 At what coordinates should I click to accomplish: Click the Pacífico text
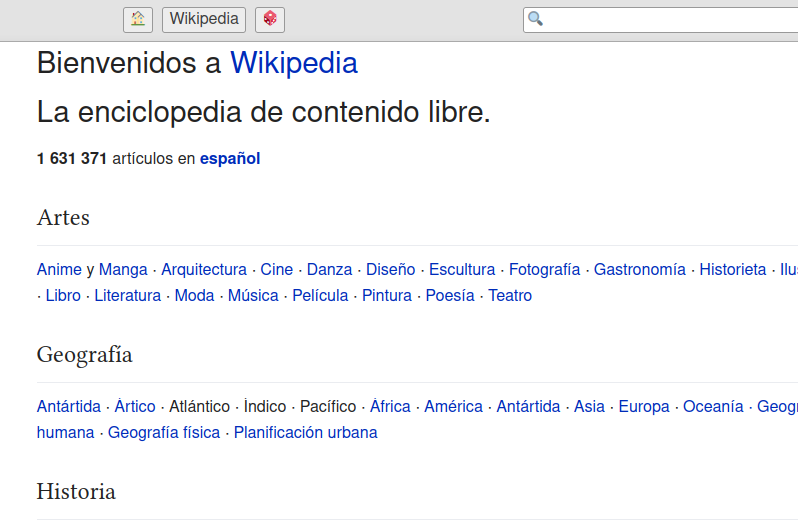[x=328, y=406]
